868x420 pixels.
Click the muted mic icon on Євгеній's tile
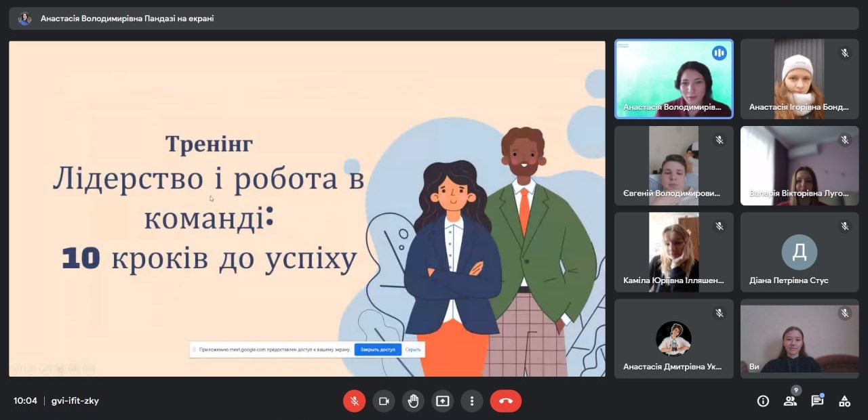[x=719, y=140]
